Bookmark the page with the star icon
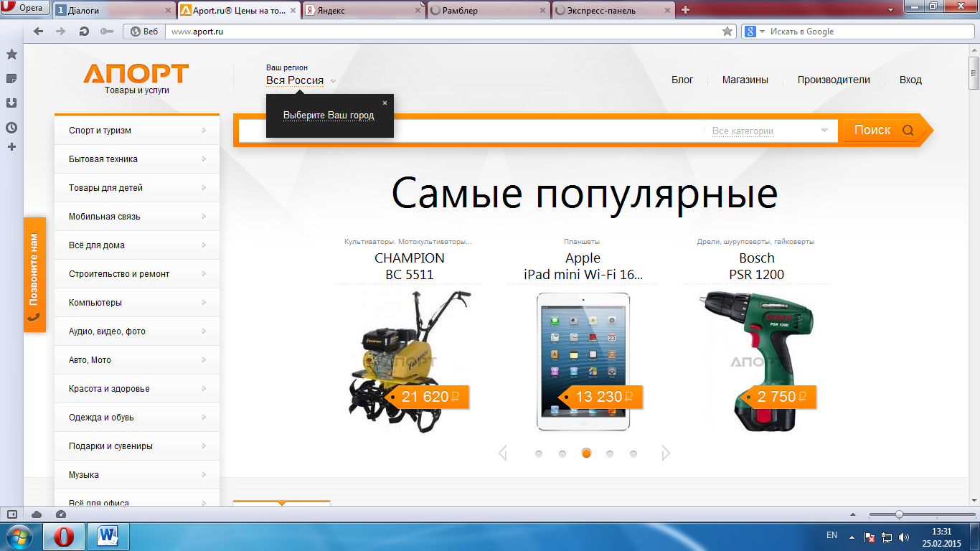Image resolution: width=980 pixels, height=551 pixels. coord(727,32)
